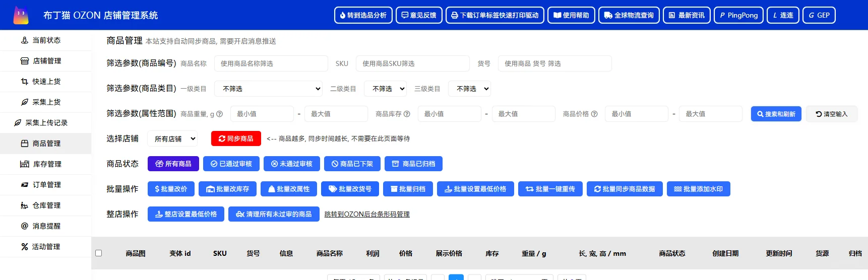Screen dimensions: 868x280
Task: Select the 商品已下架 status tab
Action: pos(352,164)
